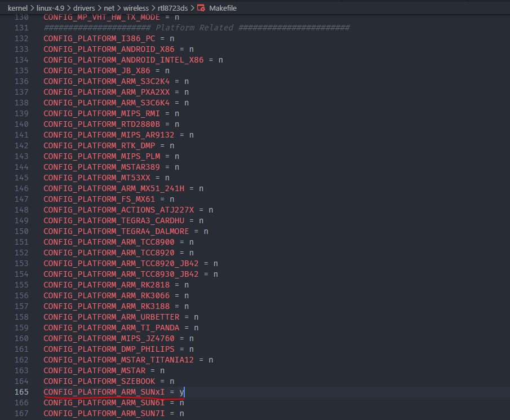Click line number 165 in the gutter
This screenshot has height=420, width=510.
pos(21,392)
